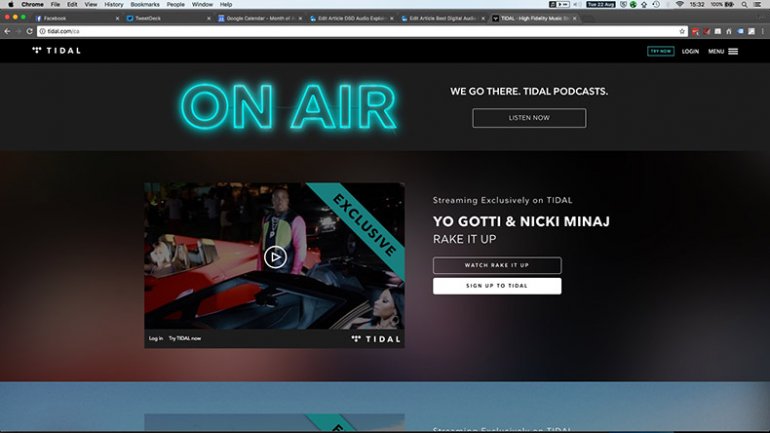Click the Time Machine clock icon
The width and height of the screenshot is (770, 433).
[x=656, y=4]
